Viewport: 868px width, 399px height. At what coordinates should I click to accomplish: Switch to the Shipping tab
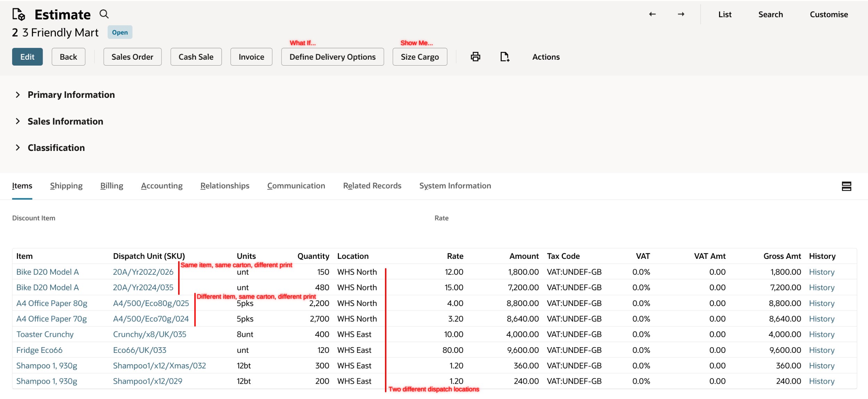coord(66,186)
